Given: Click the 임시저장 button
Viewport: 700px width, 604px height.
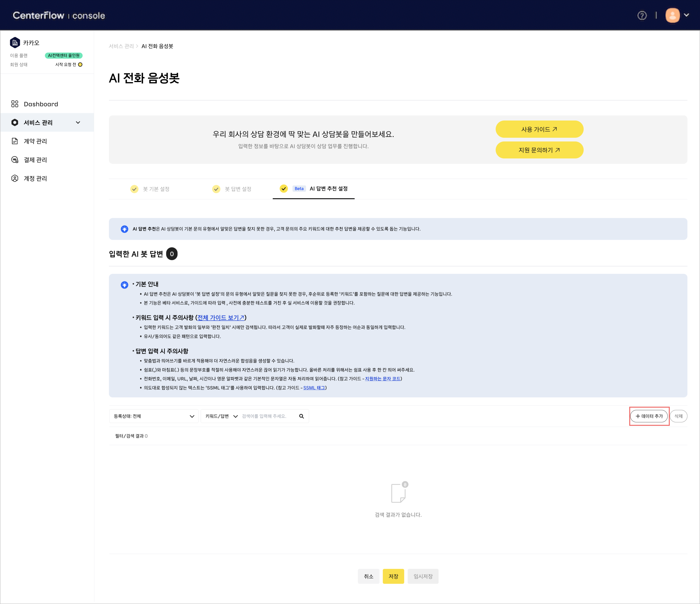Looking at the screenshot, I should tap(423, 576).
